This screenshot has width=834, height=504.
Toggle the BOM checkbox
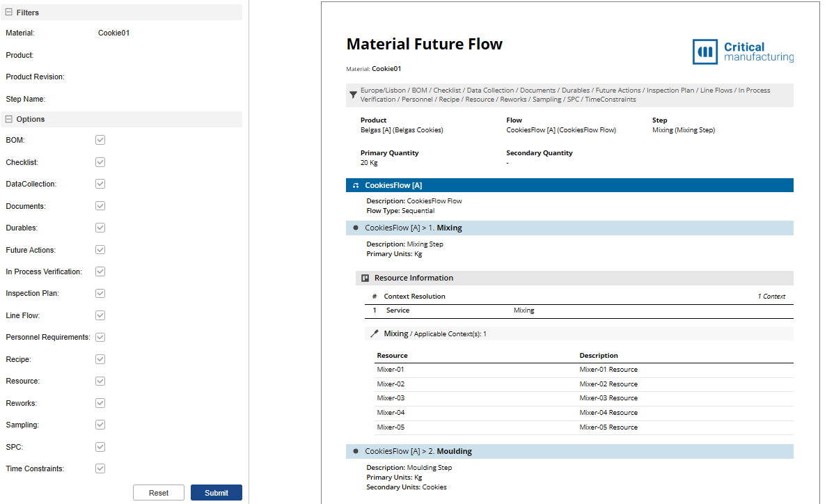100,140
